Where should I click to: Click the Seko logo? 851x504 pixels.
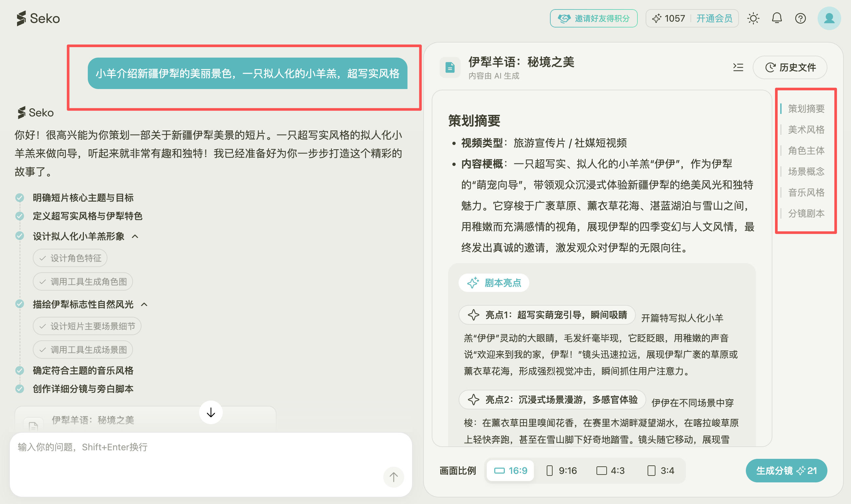(x=37, y=18)
